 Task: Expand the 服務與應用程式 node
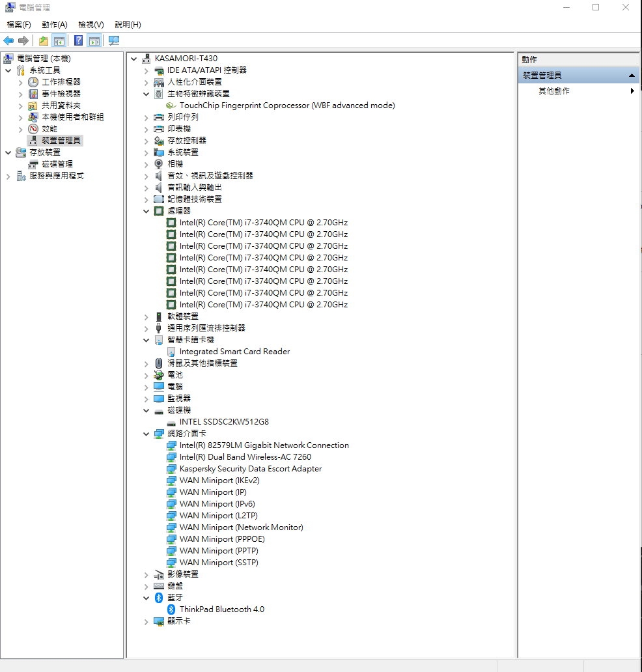[8, 176]
